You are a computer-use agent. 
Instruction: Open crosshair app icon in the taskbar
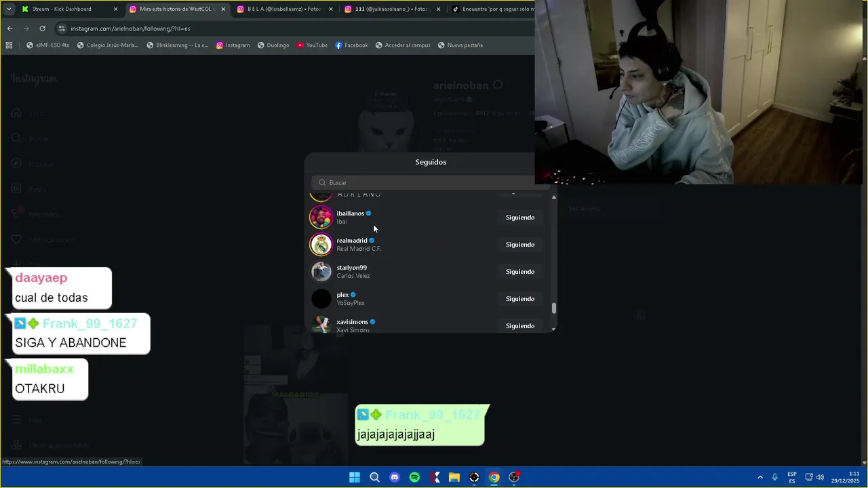474,477
